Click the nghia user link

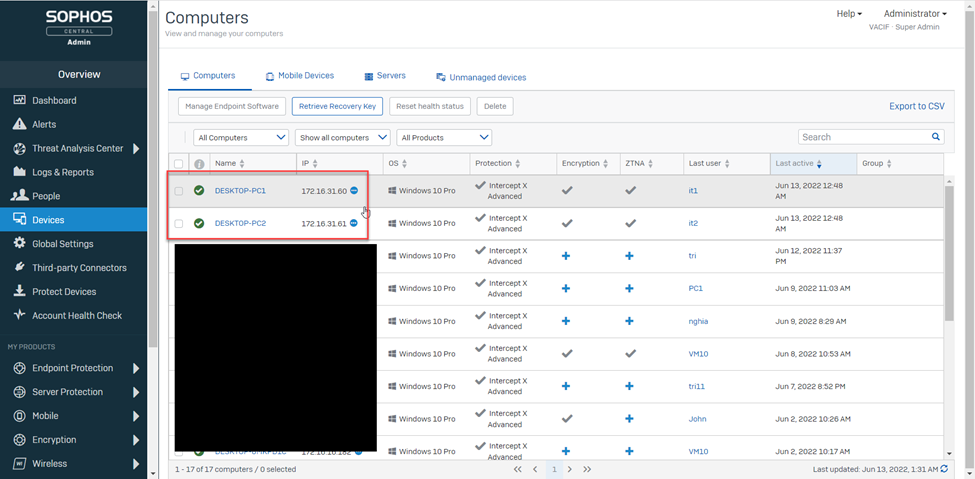pos(698,321)
